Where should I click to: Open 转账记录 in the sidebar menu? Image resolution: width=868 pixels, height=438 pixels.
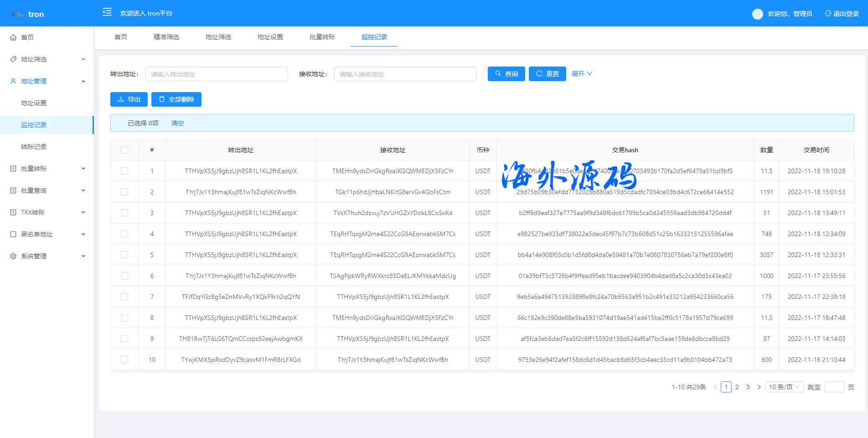pos(34,147)
